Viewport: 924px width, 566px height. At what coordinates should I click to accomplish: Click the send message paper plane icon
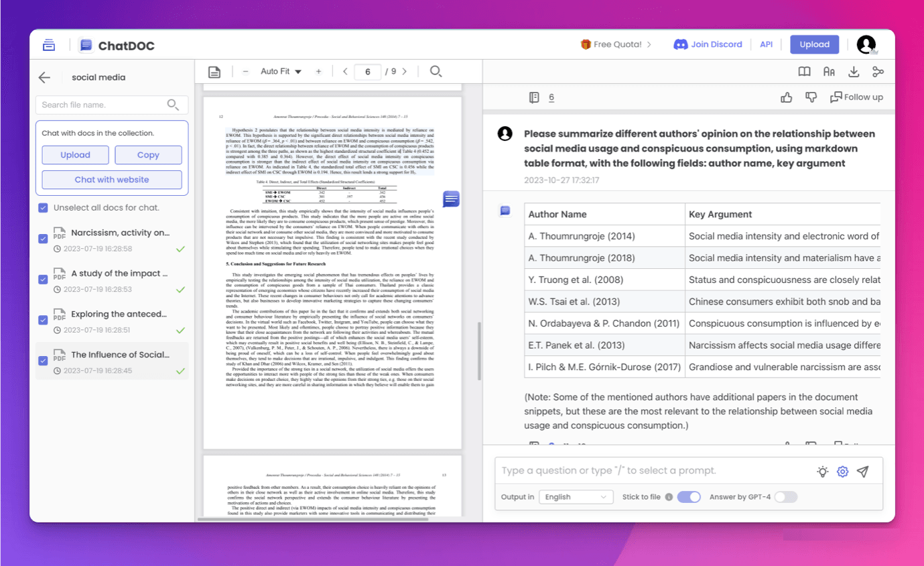863,471
